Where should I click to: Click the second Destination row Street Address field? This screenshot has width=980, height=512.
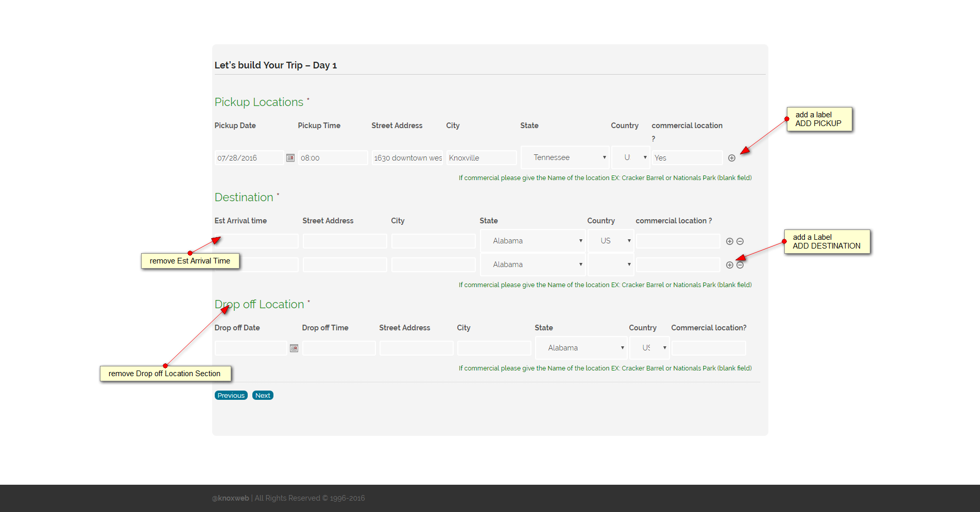345,265
